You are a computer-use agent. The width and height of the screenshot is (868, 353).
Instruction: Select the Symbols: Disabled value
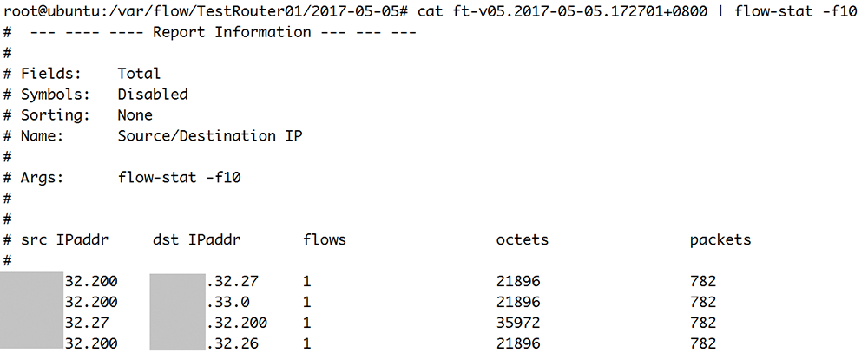pos(153,94)
